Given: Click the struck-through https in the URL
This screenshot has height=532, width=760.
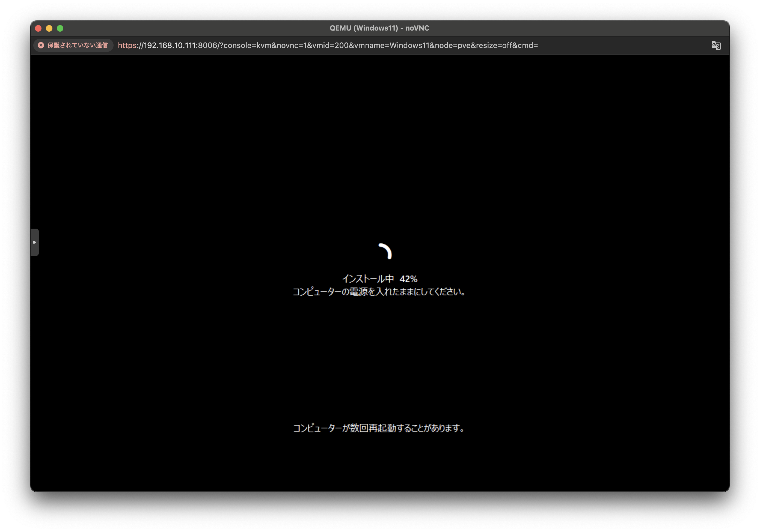Looking at the screenshot, I should click(127, 45).
